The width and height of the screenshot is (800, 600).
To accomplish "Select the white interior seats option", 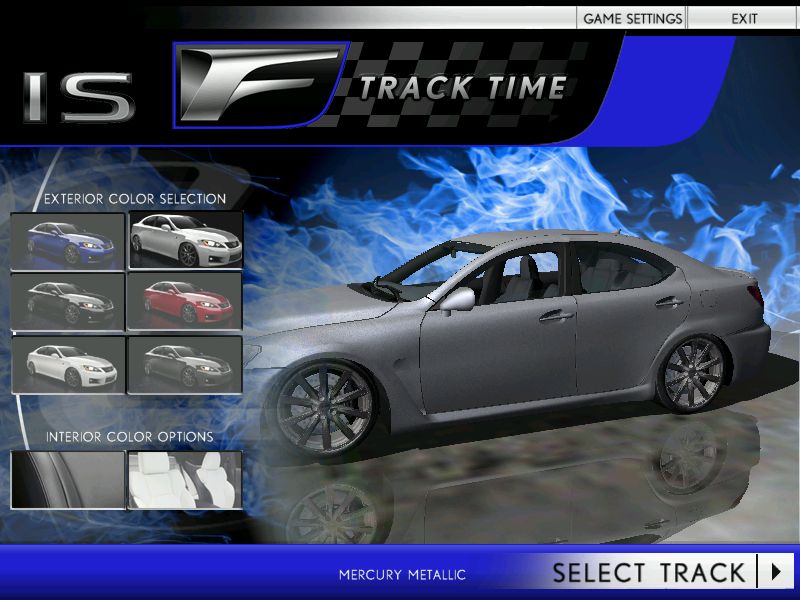I will [187, 478].
